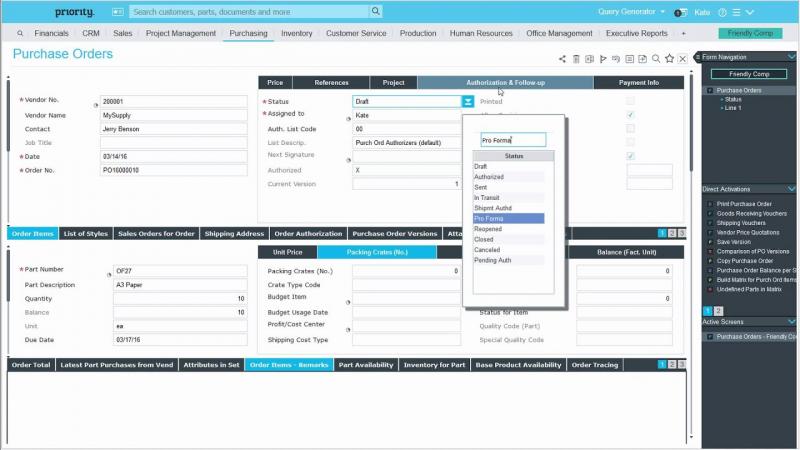Go to page 2 of the Order Items tab row
The image size is (800, 450).
pyautogui.click(x=672, y=233)
